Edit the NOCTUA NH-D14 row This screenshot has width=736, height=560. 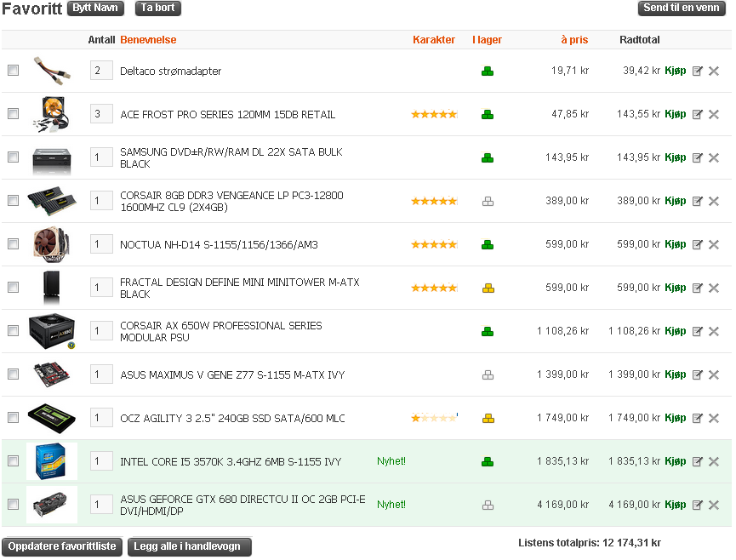[698, 244]
